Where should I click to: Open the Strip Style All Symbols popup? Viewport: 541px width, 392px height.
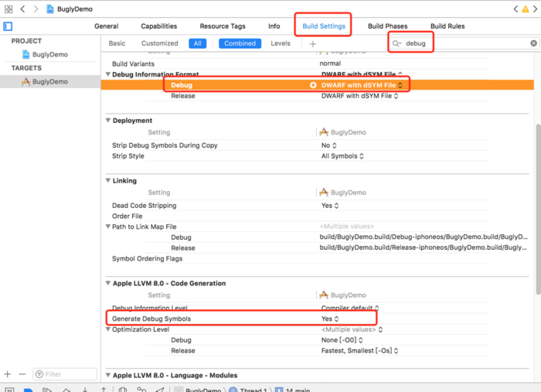[342, 156]
